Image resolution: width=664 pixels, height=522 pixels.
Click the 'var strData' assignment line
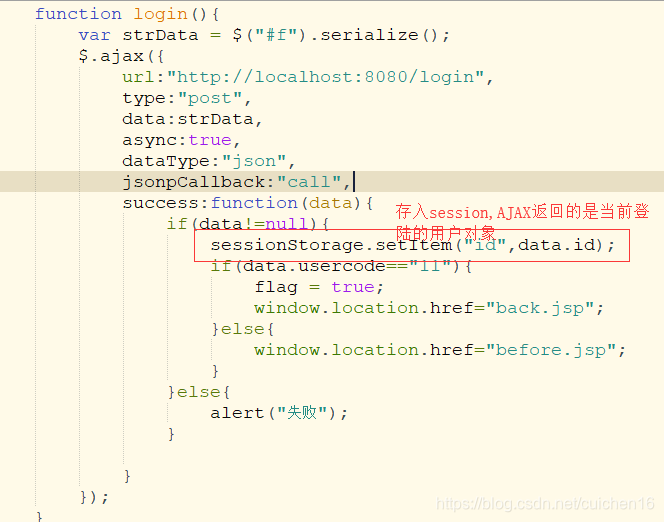click(264, 35)
